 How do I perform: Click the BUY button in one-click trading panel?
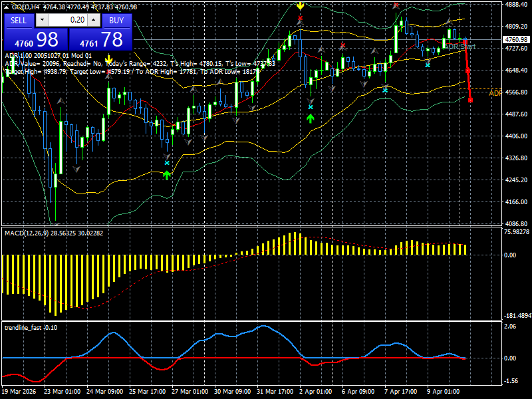116,21
